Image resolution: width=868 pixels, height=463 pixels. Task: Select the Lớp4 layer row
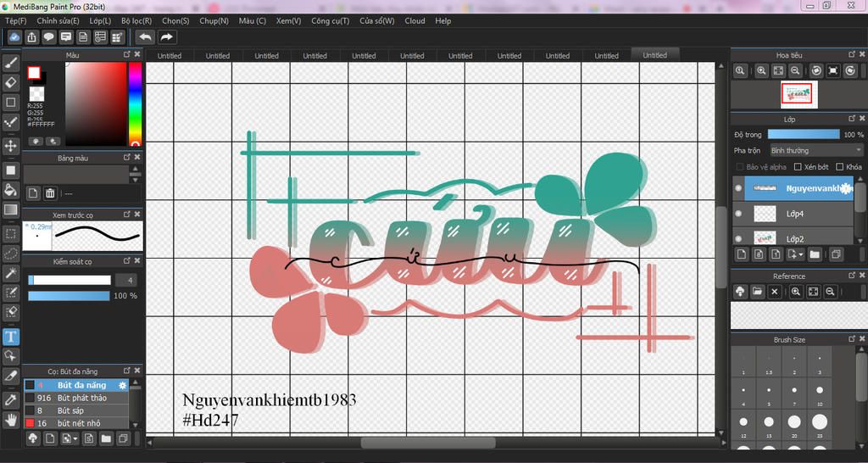793,213
